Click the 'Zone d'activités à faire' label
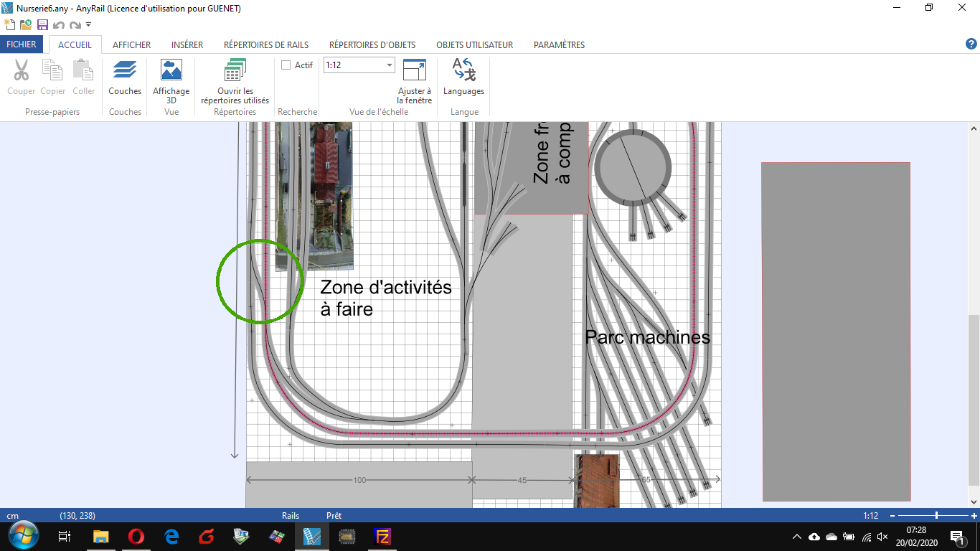 click(x=386, y=298)
